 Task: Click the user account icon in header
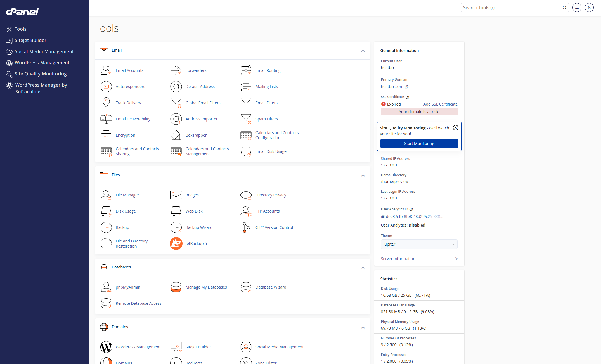click(x=589, y=8)
